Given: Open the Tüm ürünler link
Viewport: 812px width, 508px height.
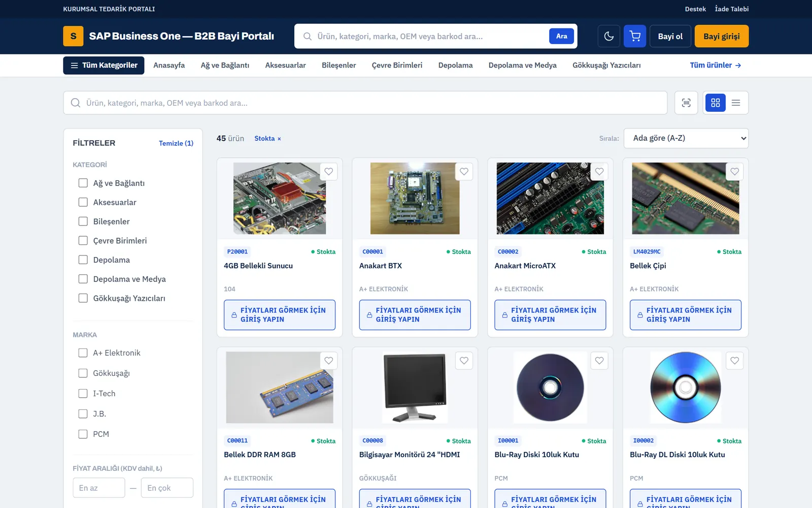Looking at the screenshot, I should (716, 66).
